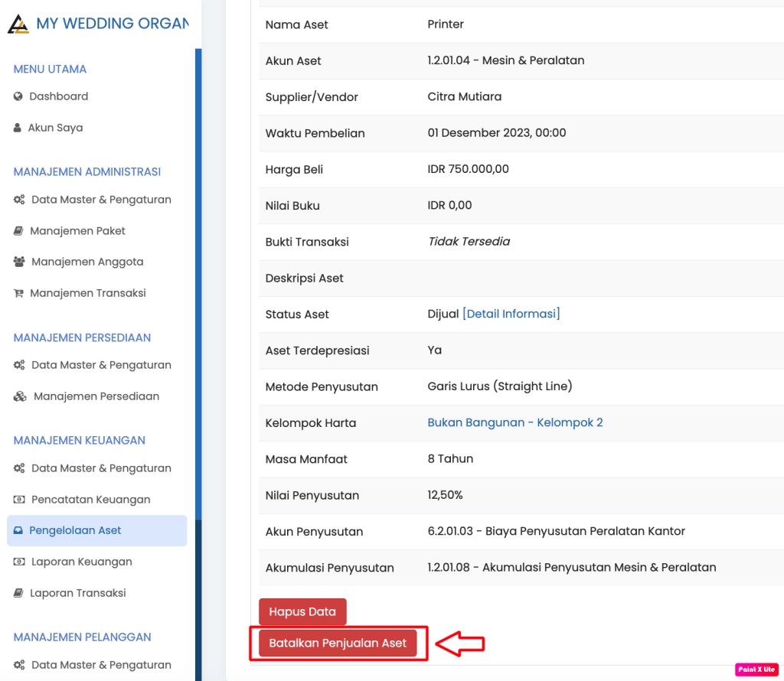Click the book icon beside Manajemen Paket
The height and width of the screenshot is (681, 784).
[19, 230]
